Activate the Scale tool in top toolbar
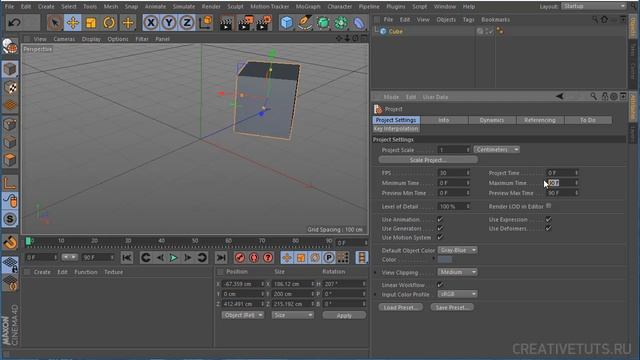 (91, 23)
